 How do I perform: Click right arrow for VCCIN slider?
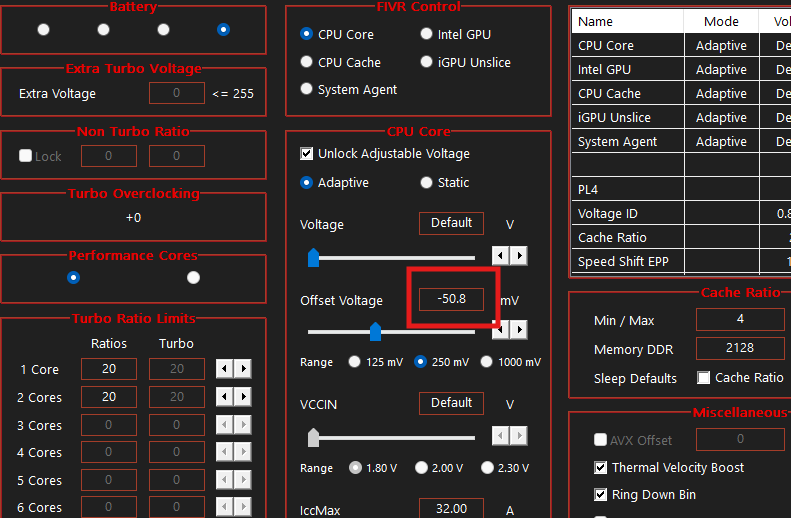519,435
